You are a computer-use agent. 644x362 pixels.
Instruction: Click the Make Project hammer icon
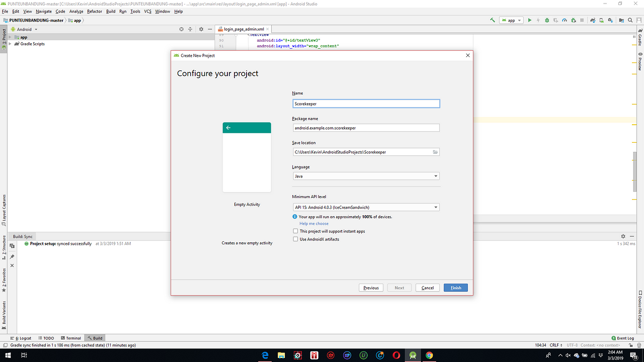(x=493, y=20)
